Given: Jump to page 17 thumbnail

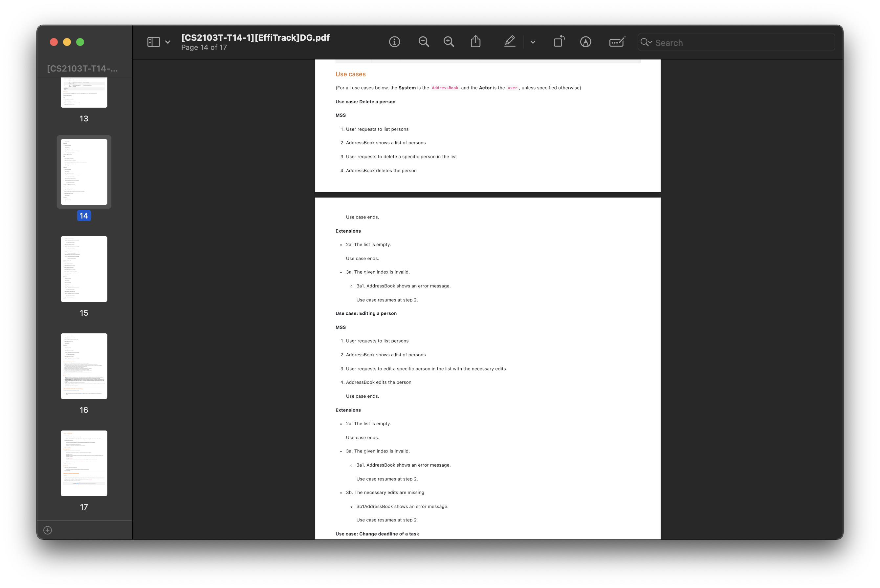Looking at the screenshot, I should coord(84,463).
